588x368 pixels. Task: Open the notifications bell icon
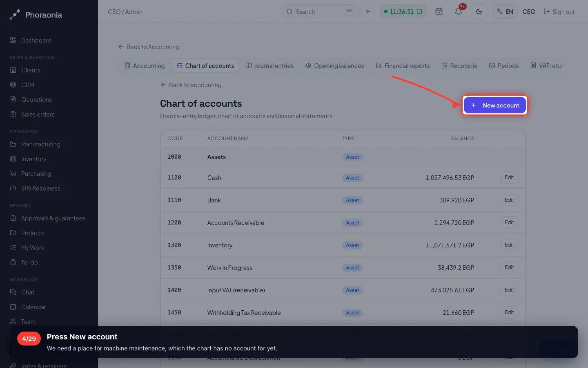pyautogui.click(x=459, y=11)
